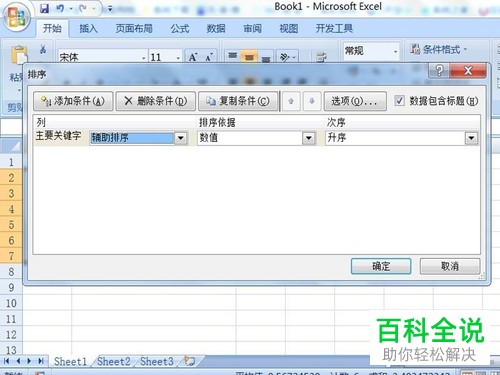Viewport: 500px width, 375px height.
Task: Apply top align in the ribbon
Action: (232, 56)
